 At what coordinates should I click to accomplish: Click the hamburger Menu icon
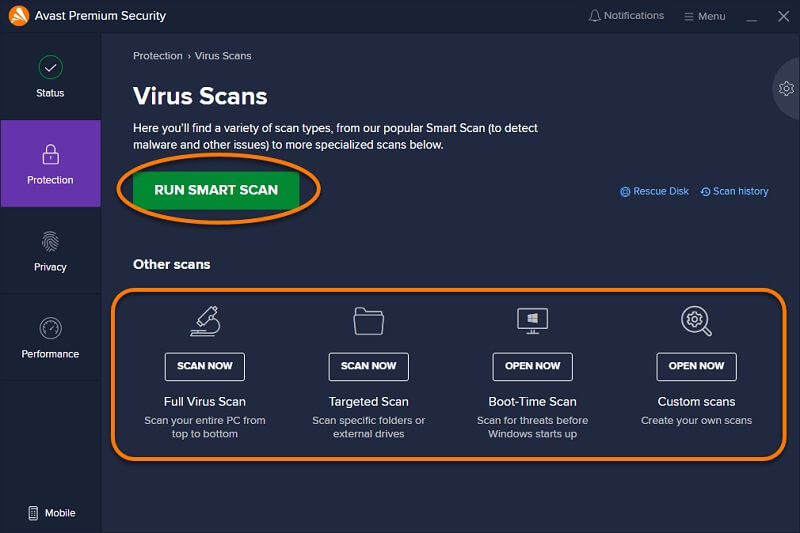[689, 16]
